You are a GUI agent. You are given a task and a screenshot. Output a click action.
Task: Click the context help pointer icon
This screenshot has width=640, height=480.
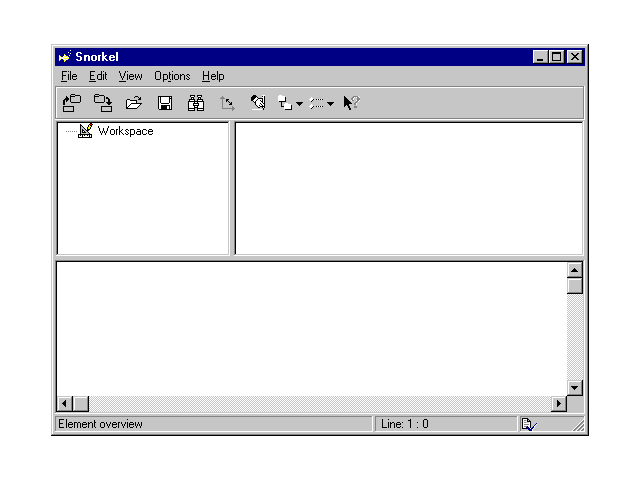pyautogui.click(x=351, y=102)
